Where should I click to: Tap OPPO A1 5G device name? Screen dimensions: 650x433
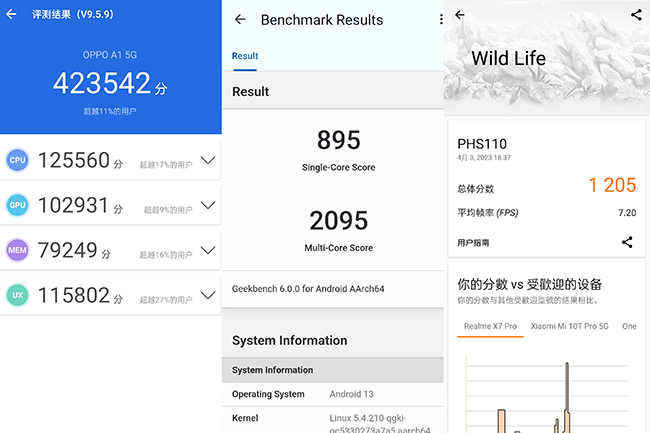point(110,55)
